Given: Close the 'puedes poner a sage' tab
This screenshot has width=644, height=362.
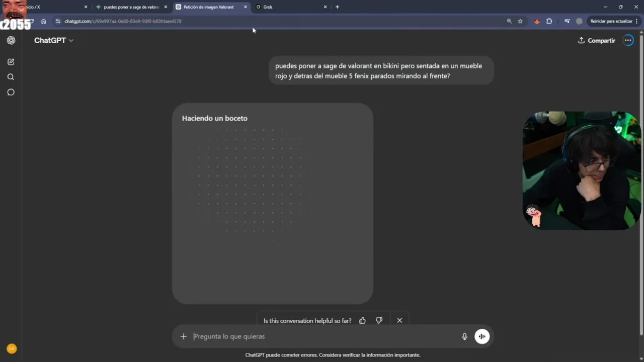Looking at the screenshot, I should (x=166, y=7).
